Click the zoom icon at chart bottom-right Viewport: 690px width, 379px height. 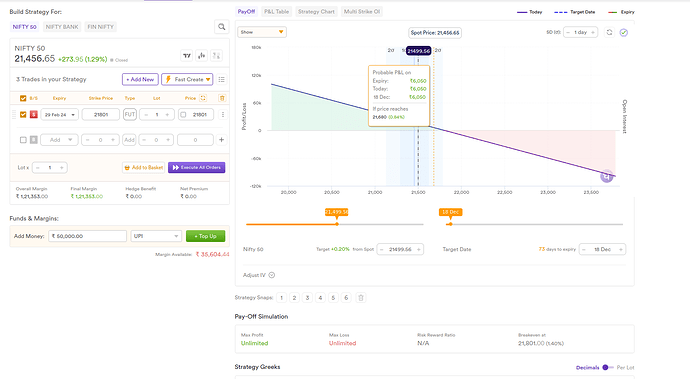coord(607,176)
